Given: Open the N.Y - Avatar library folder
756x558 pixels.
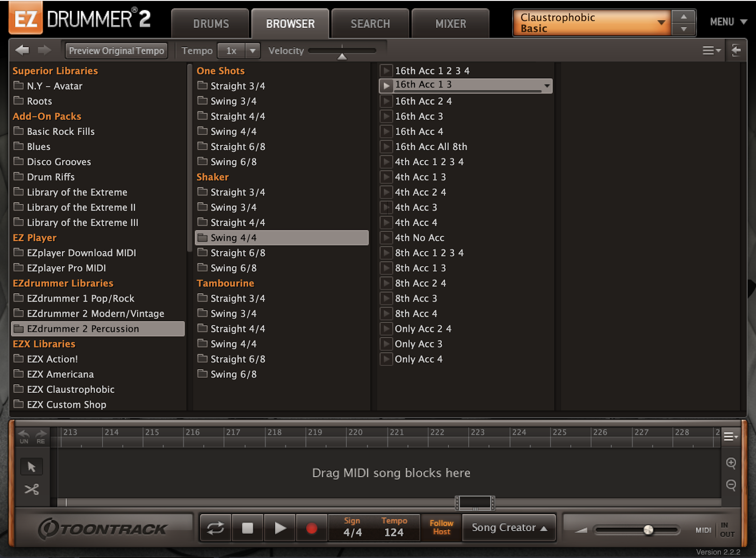Looking at the screenshot, I should coord(97,86).
